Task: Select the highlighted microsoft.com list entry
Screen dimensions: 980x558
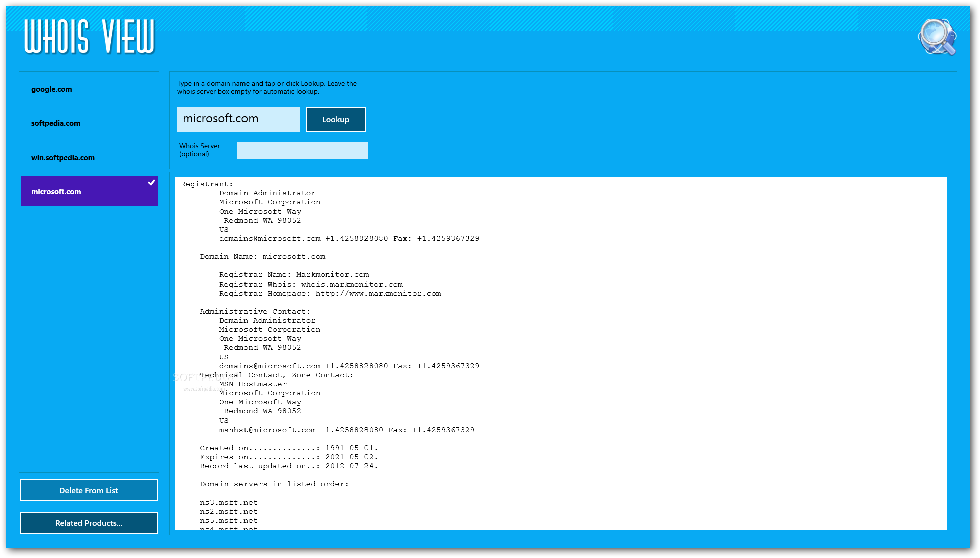Action: [x=89, y=191]
